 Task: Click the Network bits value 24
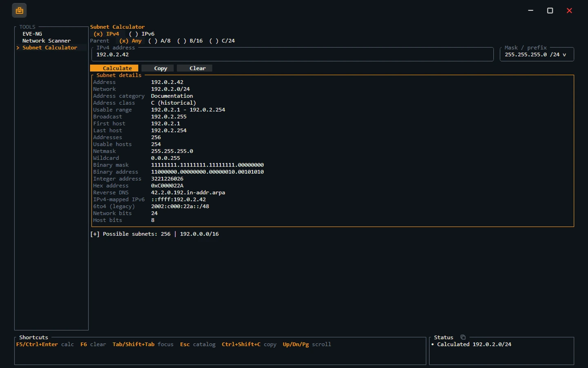[154, 213]
